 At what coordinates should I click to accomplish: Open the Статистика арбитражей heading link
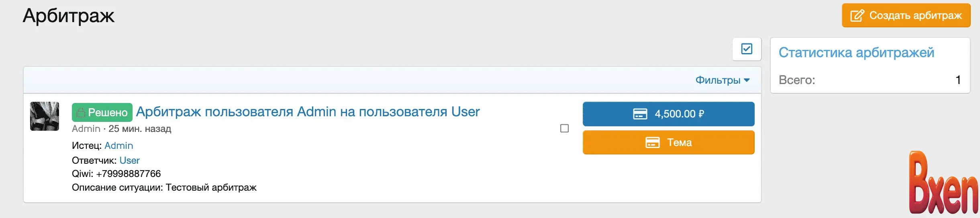856,53
